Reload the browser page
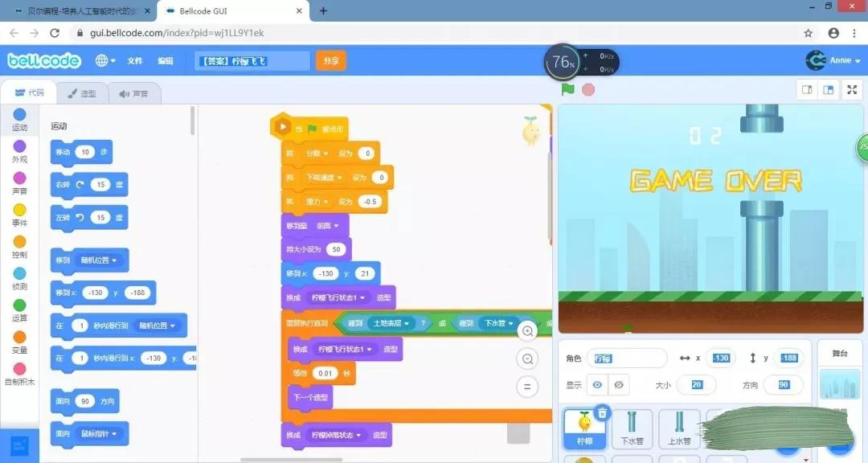Viewport: 868px width, 463px height. (x=55, y=33)
